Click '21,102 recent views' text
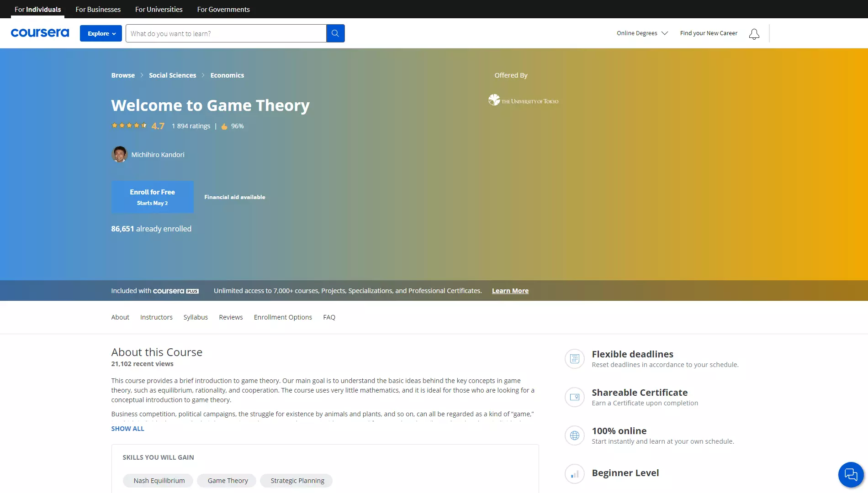868x493 pixels. [143, 364]
